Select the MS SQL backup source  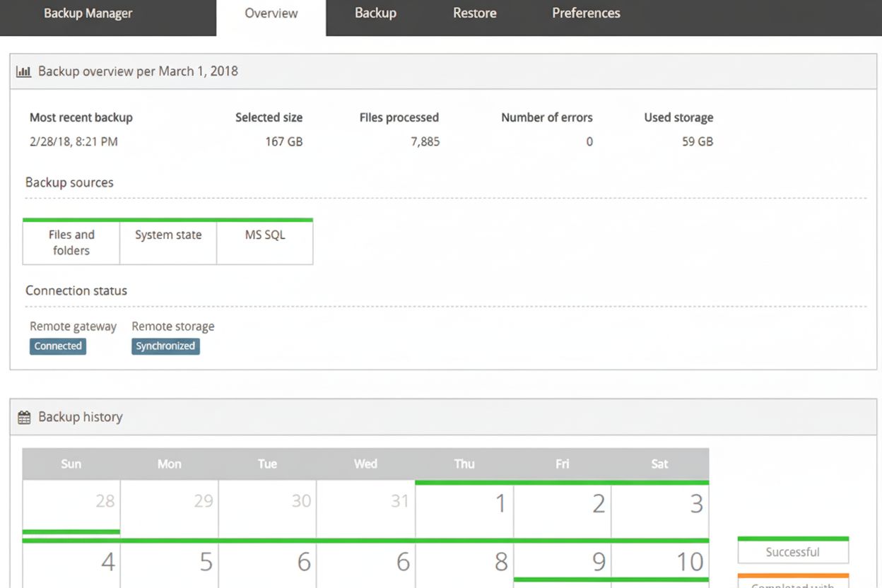tap(265, 235)
